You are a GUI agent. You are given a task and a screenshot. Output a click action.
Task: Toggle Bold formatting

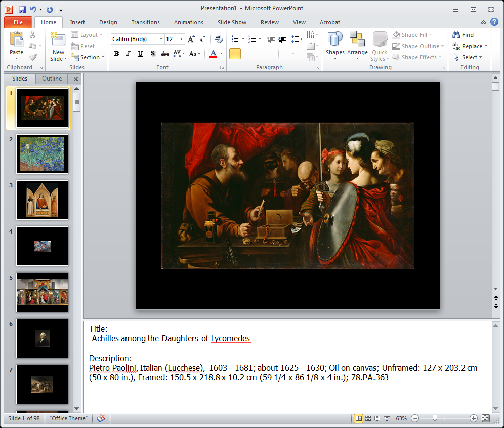pyautogui.click(x=116, y=54)
